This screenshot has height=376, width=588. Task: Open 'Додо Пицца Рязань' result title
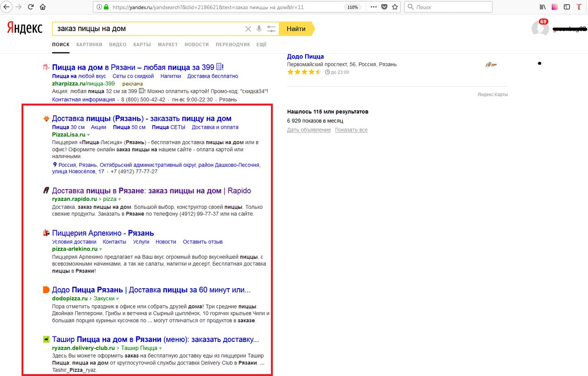pyautogui.click(x=151, y=290)
